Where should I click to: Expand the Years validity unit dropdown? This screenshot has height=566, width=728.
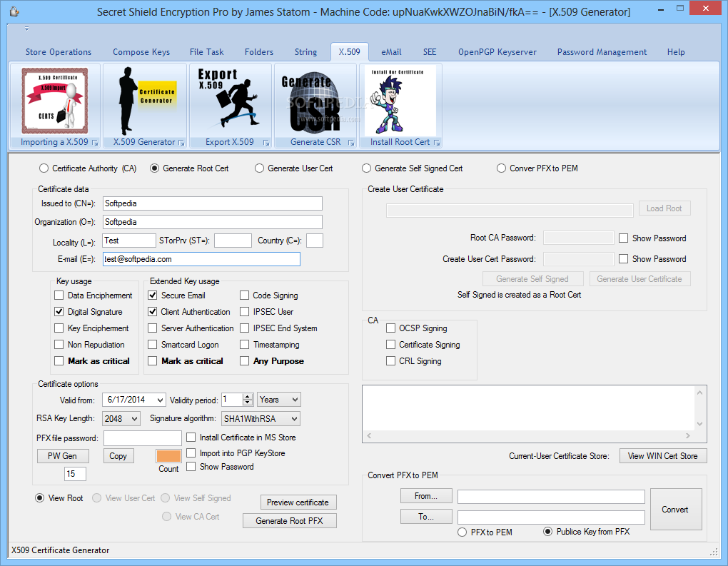pos(294,400)
